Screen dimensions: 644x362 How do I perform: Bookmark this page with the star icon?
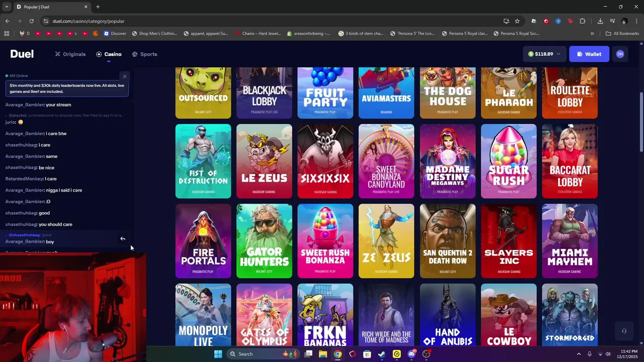point(517,21)
